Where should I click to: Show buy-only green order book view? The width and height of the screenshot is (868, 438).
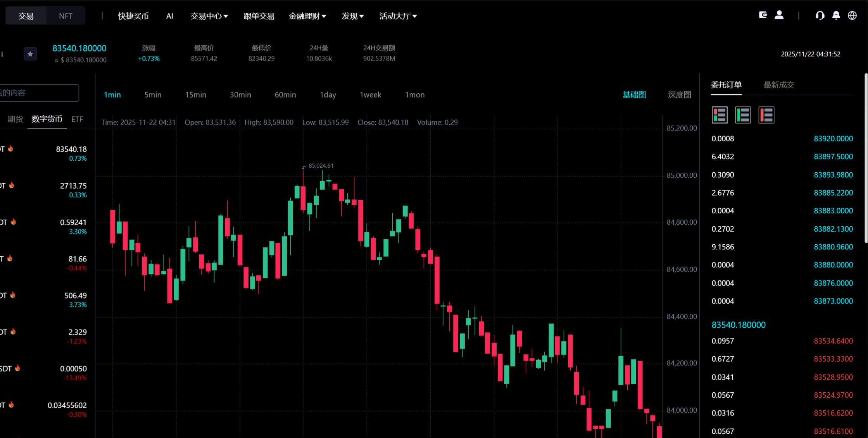[x=743, y=115]
